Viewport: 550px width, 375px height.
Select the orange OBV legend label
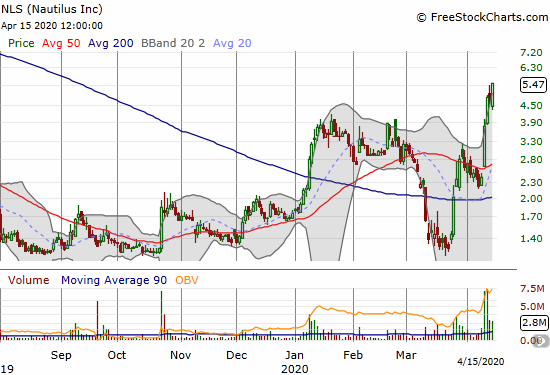click(187, 280)
